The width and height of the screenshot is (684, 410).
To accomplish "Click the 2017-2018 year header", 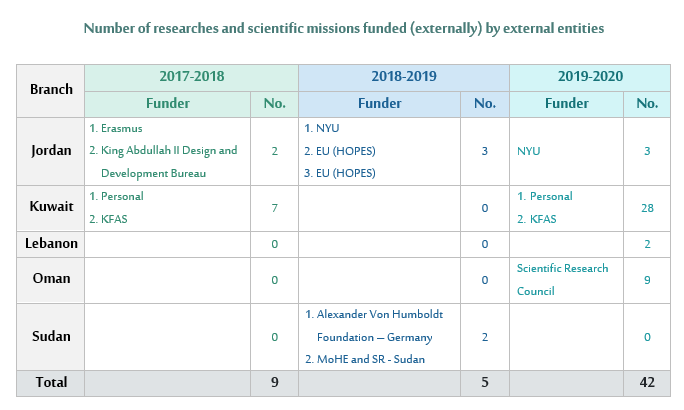I will tap(191, 77).
